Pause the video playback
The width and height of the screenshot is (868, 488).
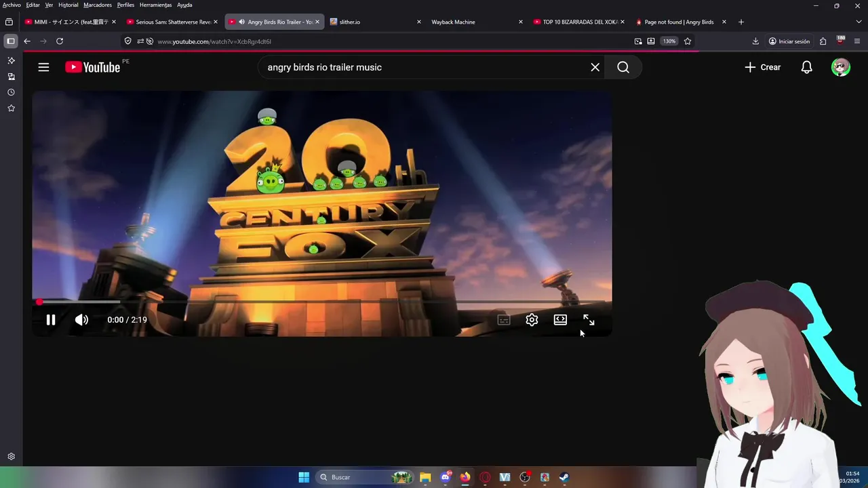51,320
